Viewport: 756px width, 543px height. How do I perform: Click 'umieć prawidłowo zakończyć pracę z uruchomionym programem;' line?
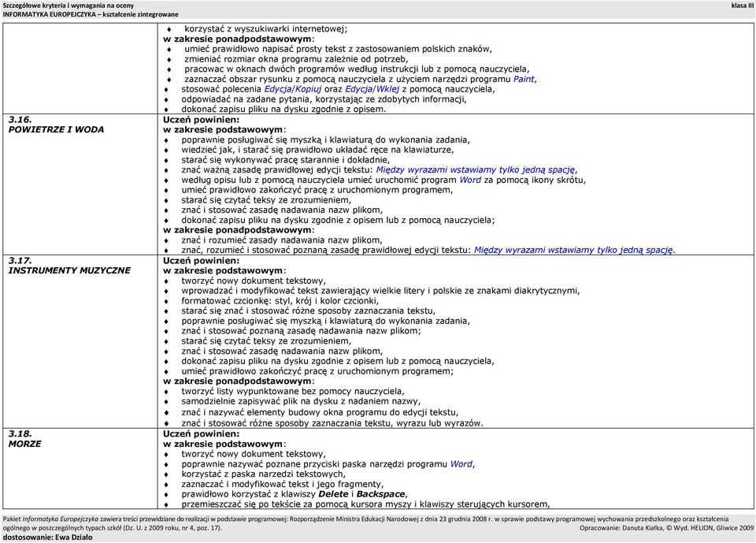(317, 371)
